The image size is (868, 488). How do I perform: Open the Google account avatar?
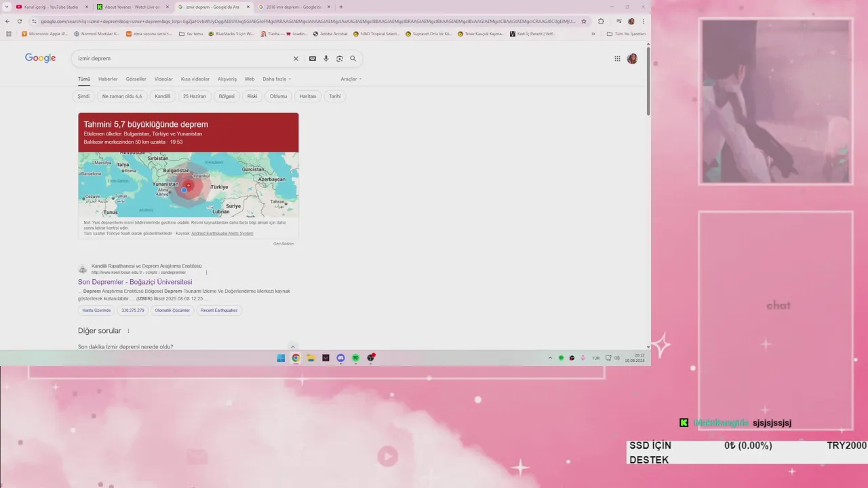pos(632,59)
